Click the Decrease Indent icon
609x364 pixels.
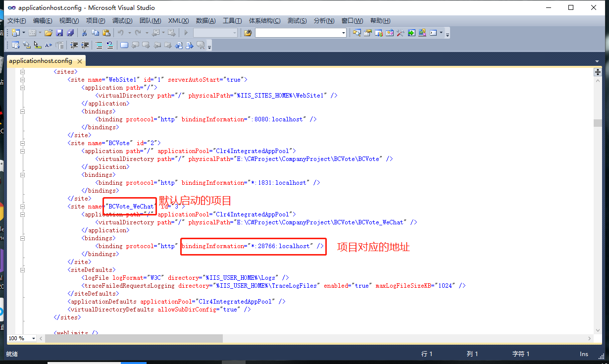coord(74,45)
